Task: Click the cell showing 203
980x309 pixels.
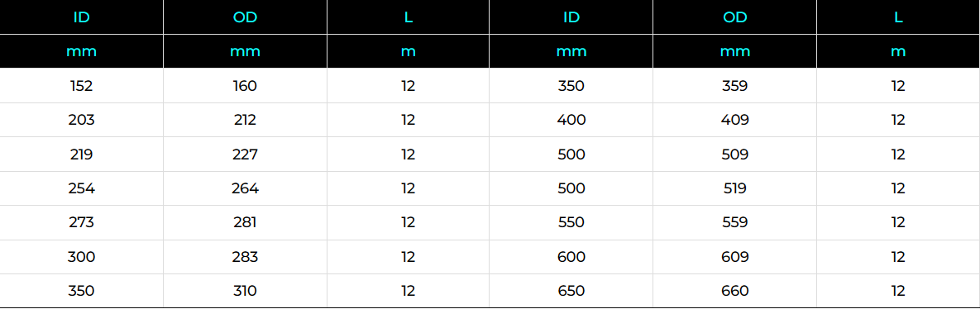Action: point(81,120)
